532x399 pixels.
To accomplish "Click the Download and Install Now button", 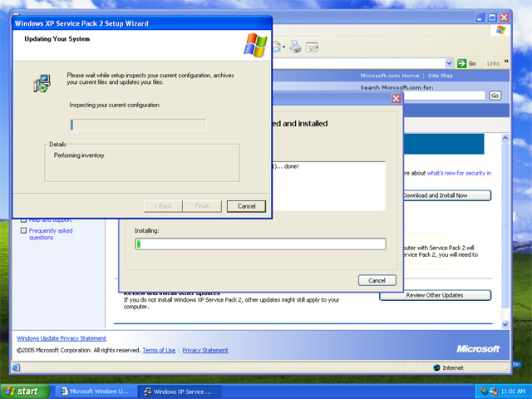I will [447, 195].
